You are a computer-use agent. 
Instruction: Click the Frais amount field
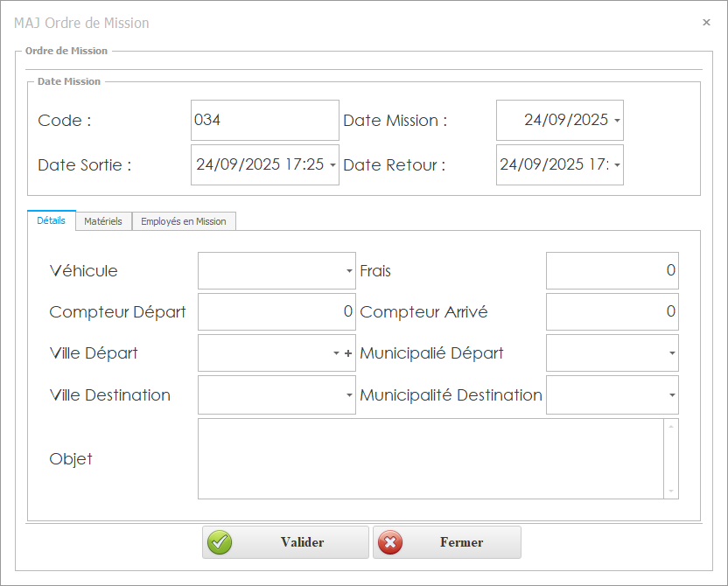click(x=612, y=271)
